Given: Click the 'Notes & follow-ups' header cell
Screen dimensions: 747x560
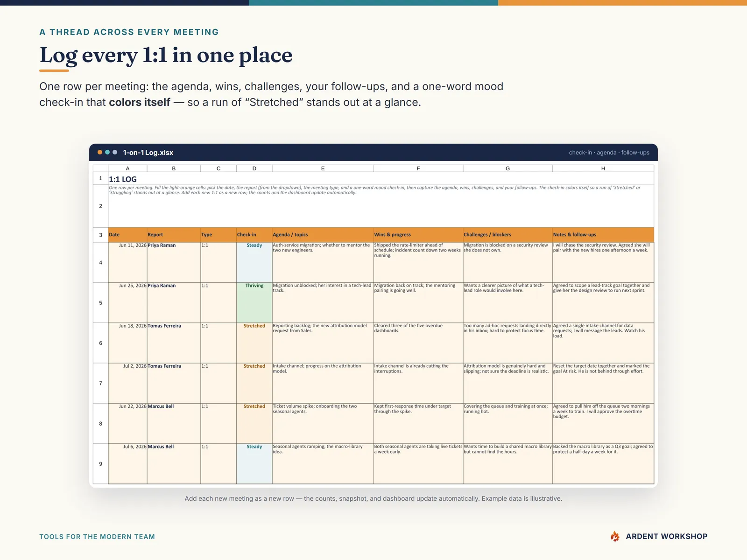Looking at the screenshot, I should [603, 235].
